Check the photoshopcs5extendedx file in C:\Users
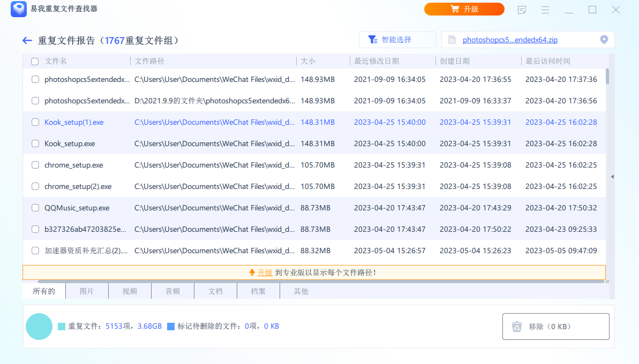Screen dimensions: 639x364 [35, 79]
